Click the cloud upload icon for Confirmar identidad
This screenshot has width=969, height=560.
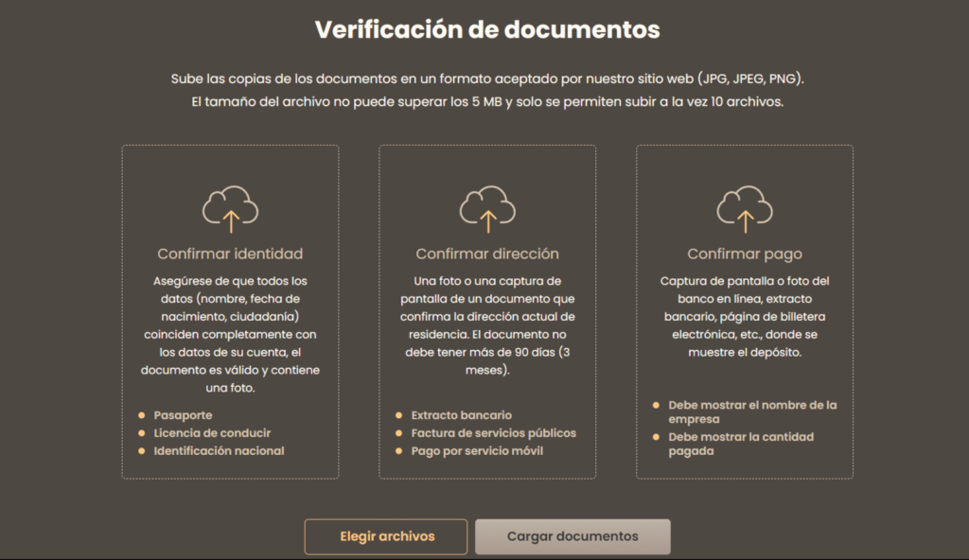pos(230,208)
